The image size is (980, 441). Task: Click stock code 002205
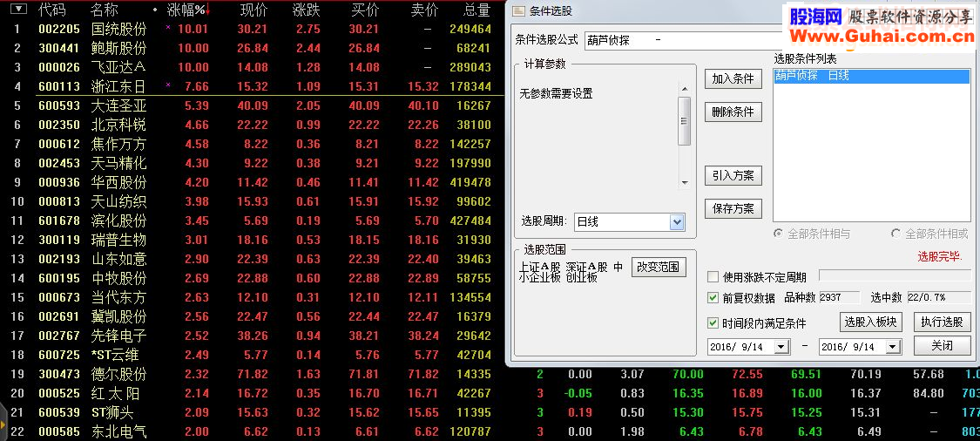click(58, 29)
